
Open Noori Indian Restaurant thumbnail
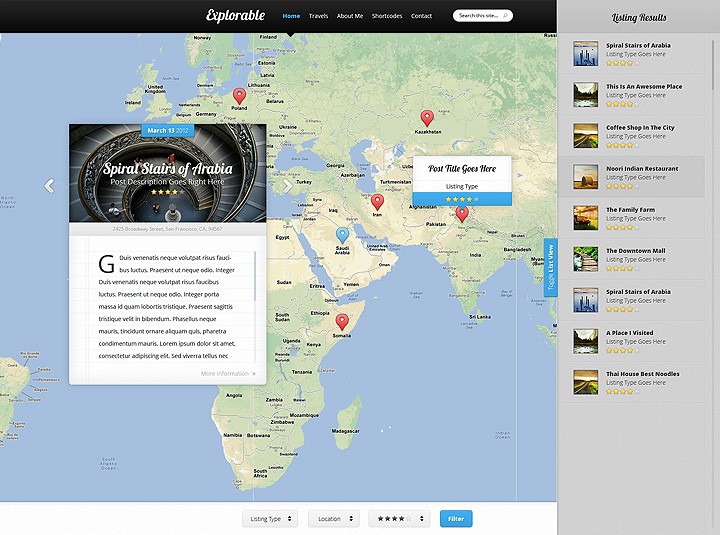pyautogui.click(x=585, y=176)
